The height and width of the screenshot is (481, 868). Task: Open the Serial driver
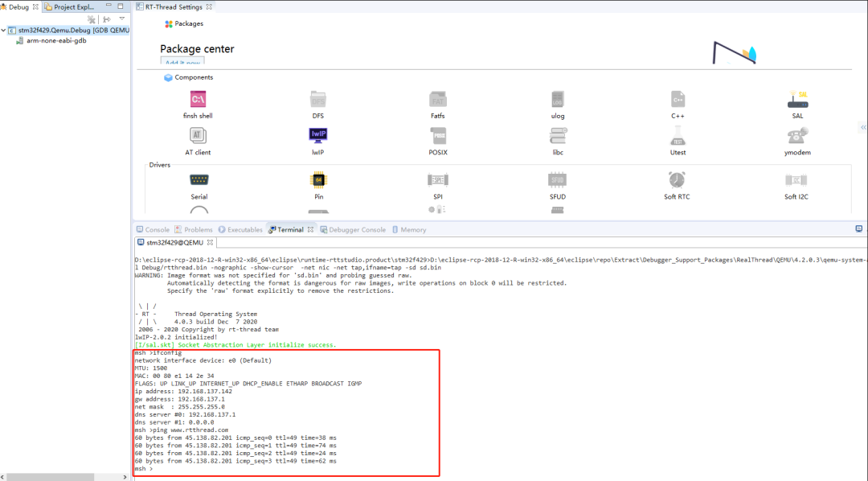(x=199, y=180)
